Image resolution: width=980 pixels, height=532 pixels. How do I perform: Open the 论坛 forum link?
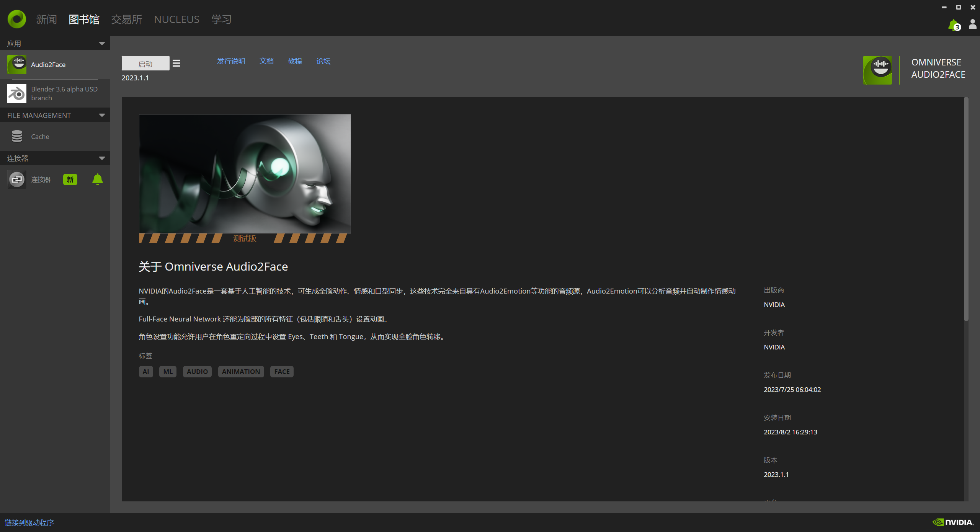tap(323, 61)
